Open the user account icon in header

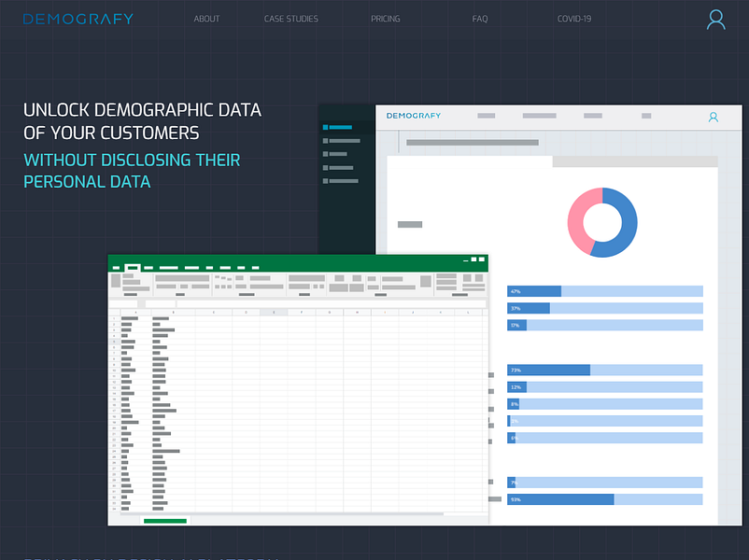[715, 20]
